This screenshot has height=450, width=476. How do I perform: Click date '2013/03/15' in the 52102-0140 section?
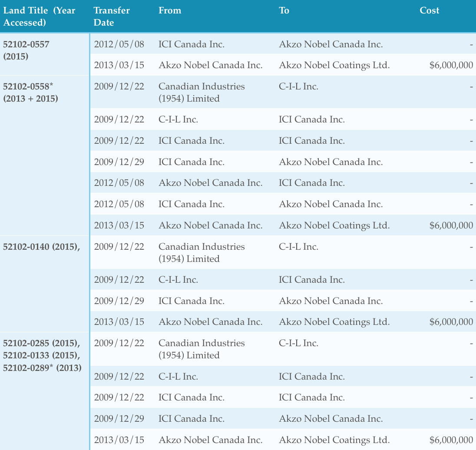coord(119,322)
